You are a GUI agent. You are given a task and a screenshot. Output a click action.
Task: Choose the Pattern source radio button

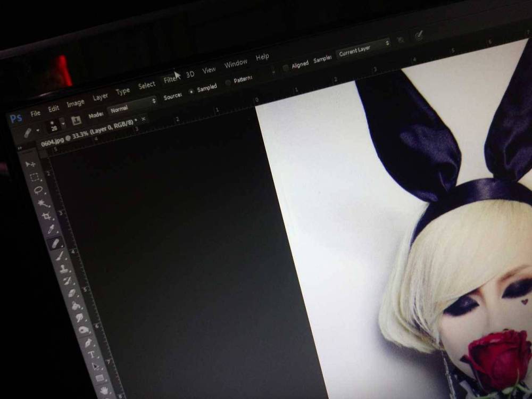(228, 82)
